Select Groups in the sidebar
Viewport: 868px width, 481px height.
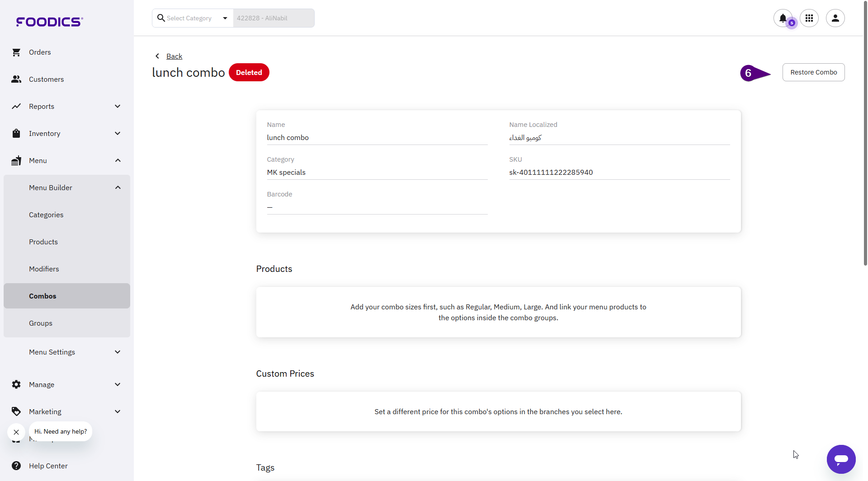(x=41, y=323)
